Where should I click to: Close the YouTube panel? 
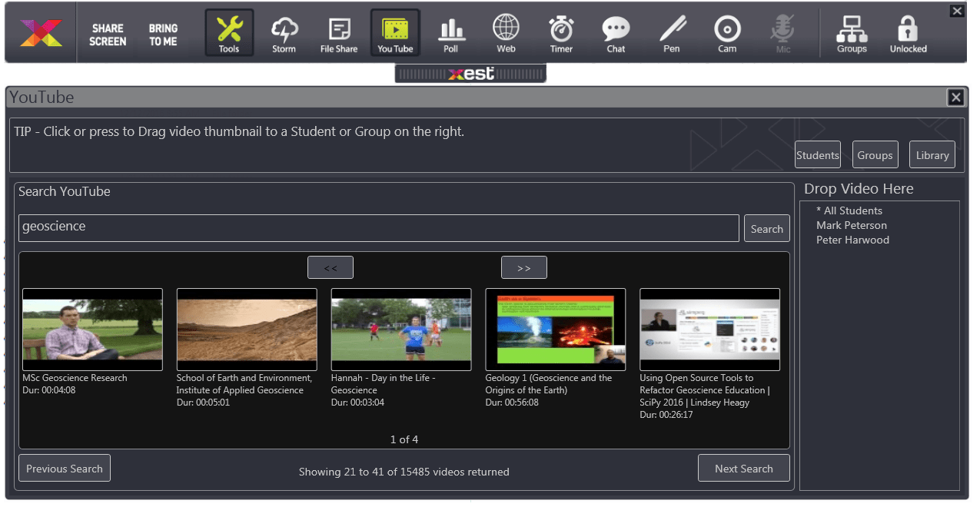coord(955,97)
